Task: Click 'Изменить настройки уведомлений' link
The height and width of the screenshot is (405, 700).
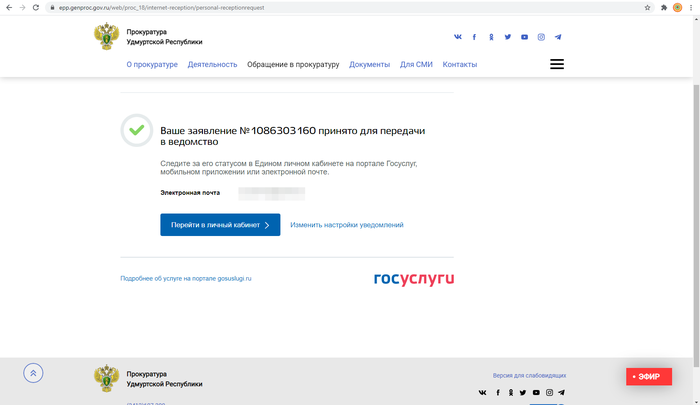Action: tap(346, 225)
